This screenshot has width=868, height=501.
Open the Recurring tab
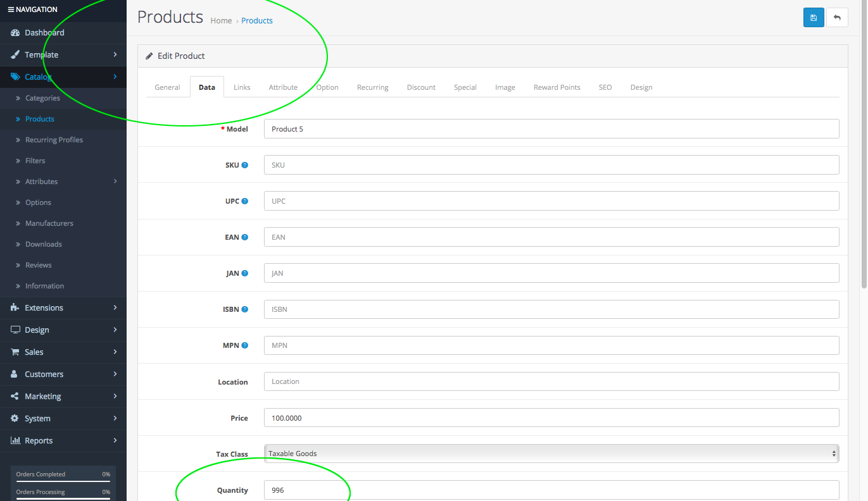coord(373,87)
